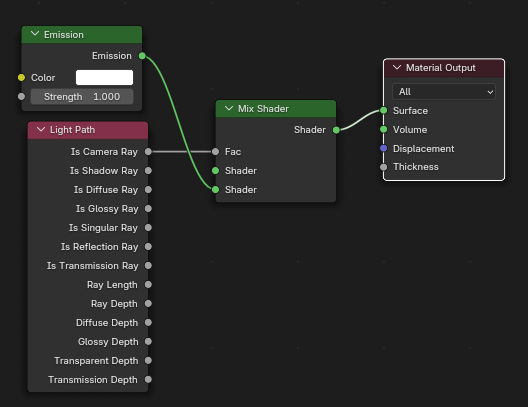Click the Volume input socket
Screen dimensions: 528x407
[384, 129]
